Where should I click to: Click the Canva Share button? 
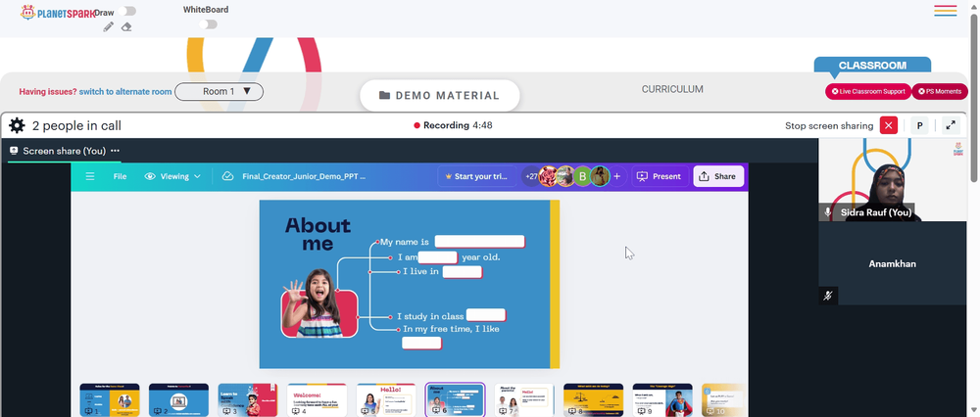tap(718, 176)
